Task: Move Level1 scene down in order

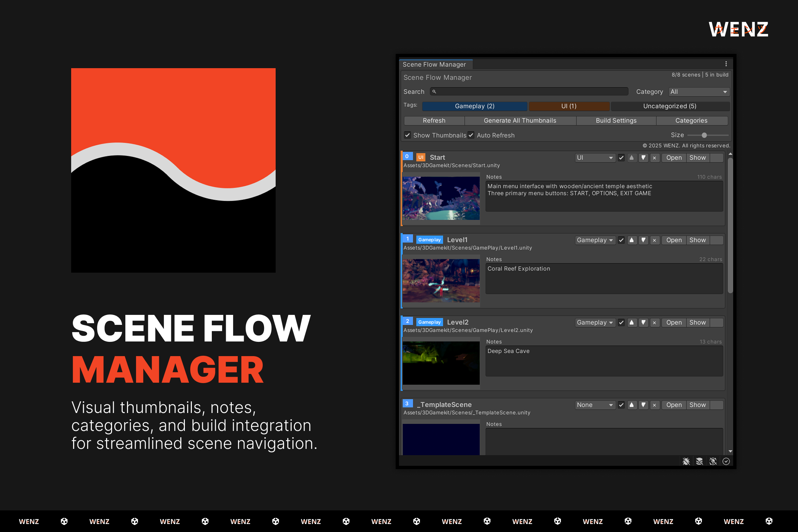Action: point(643,240)
